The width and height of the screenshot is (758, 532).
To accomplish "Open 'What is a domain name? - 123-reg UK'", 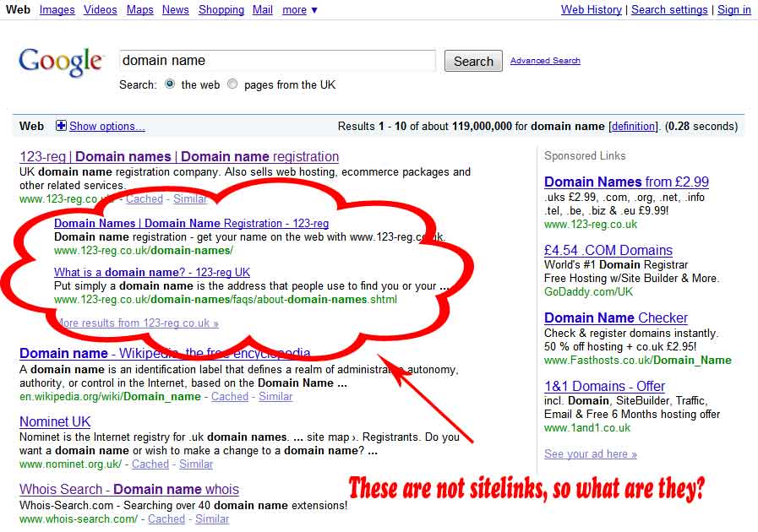I will click(152, 272).
